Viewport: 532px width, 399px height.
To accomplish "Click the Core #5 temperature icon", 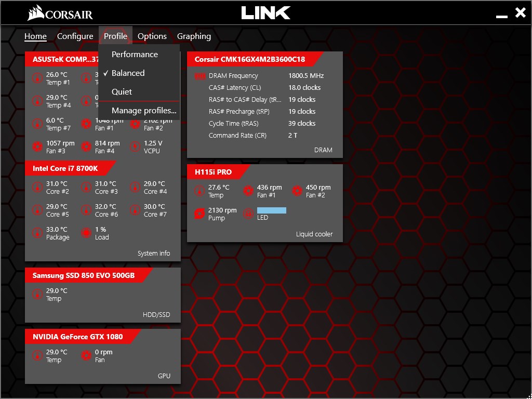I will click(37, 210).
